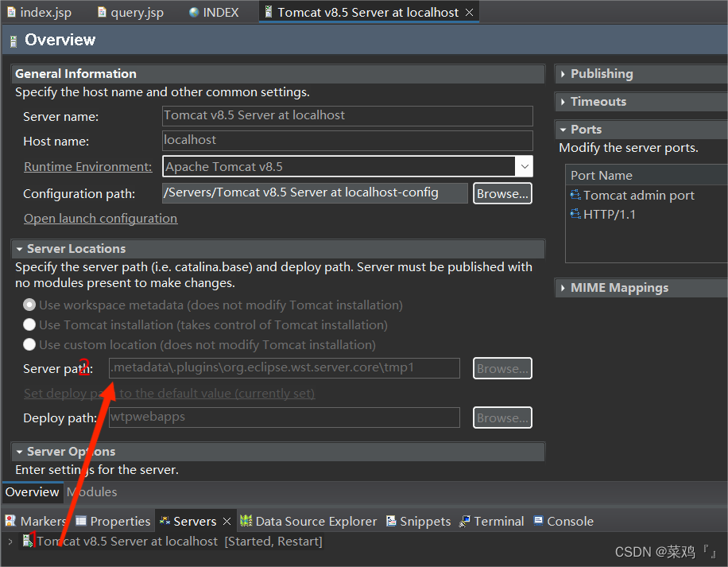Edit the Host name field
Screen dimensions: 728x567
point(347,140)
